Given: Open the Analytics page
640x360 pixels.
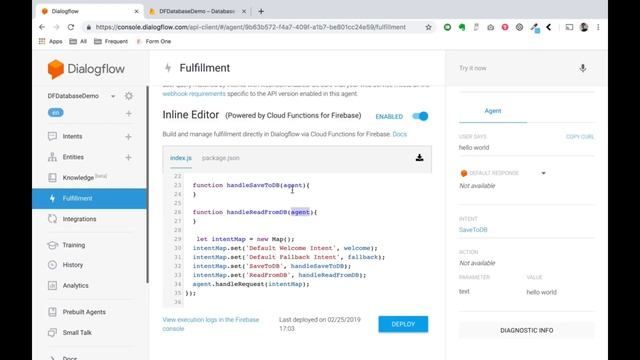Looking at the screenshot, I should [76, 285].
